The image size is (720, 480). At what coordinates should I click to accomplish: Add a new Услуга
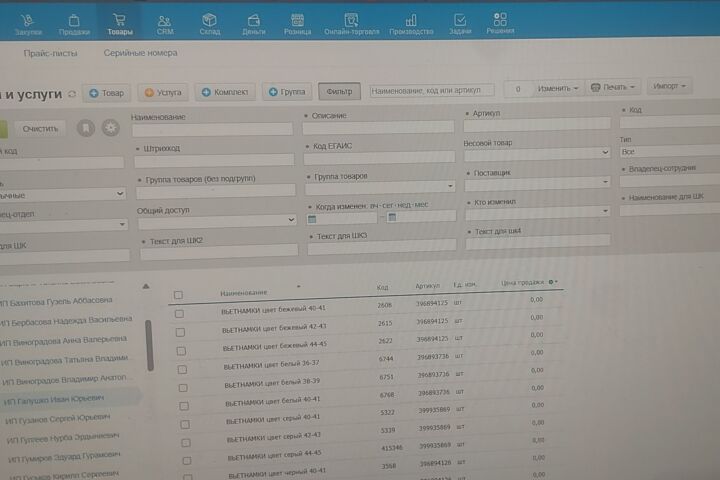tap(163, 92)
